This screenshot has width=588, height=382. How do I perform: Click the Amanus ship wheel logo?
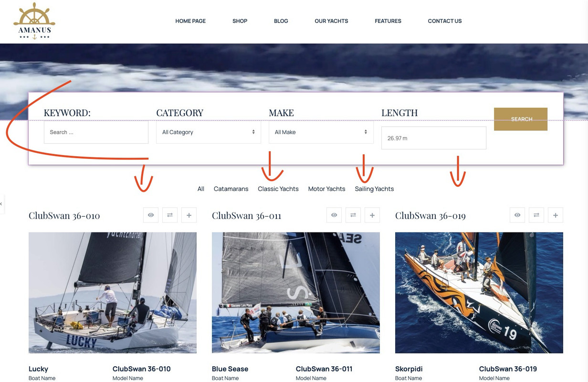pos(34,21)
